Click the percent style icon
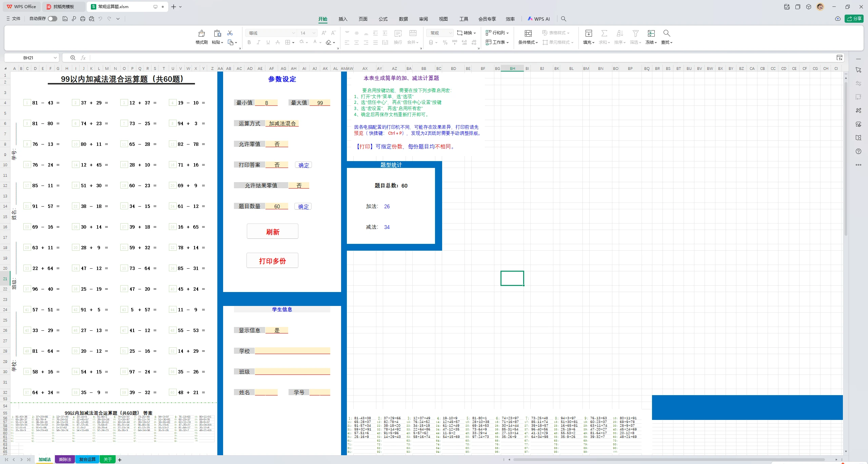The image size is (868, 464). point(445,42)
